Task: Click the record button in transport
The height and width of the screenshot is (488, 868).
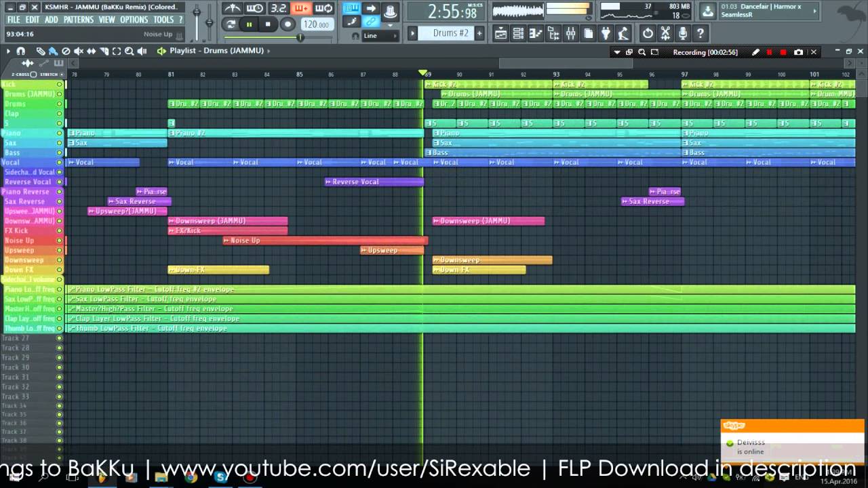Action: tap(288, 24)
